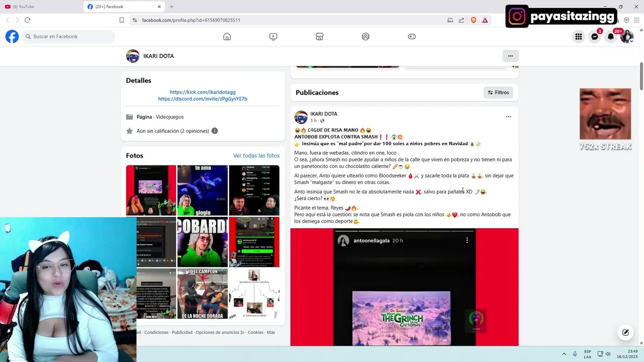The image size is (644, 362).
Task: Switch to the YouTube browser tab
Action: pos(40,7)
